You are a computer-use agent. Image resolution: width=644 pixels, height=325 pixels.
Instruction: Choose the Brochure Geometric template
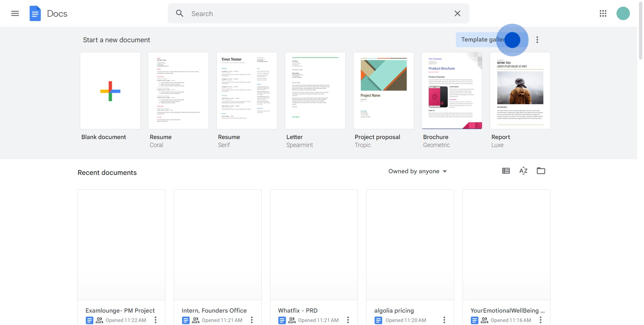(452, 90)
